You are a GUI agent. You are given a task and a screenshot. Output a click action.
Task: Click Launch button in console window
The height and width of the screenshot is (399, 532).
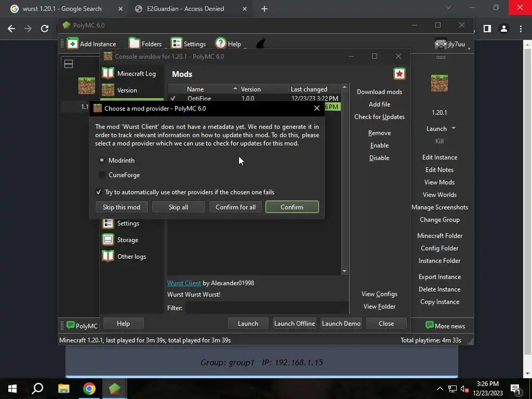point(248,323)
